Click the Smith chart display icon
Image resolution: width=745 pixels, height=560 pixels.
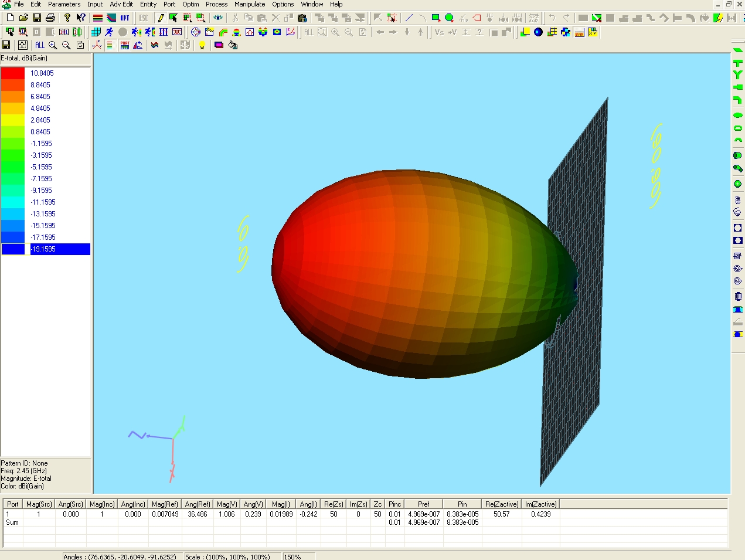click(196, 32)
